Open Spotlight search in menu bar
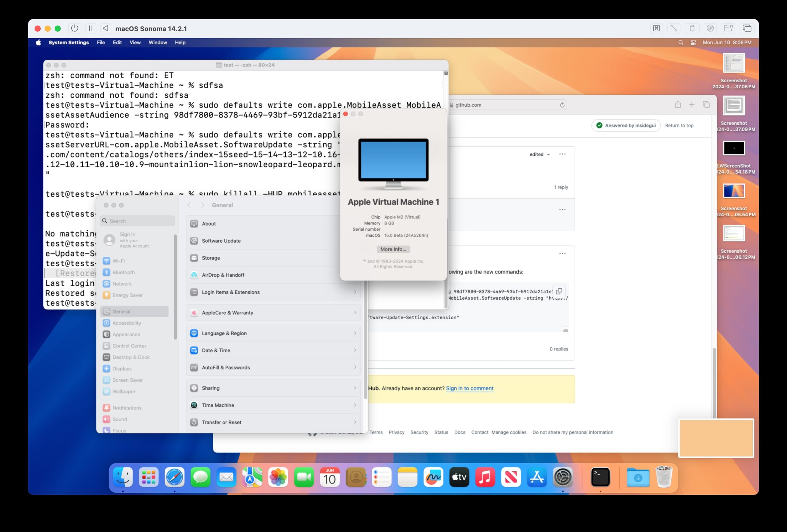This screenshot has width=787, height=532. 681,43
